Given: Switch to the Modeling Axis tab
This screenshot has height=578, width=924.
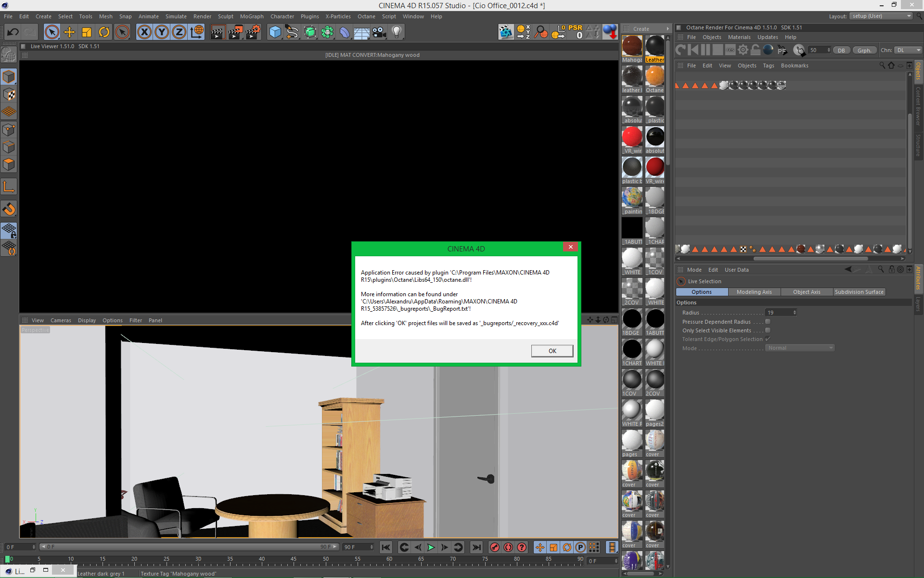Looking at the screenshot, I should tap(754, 292).
